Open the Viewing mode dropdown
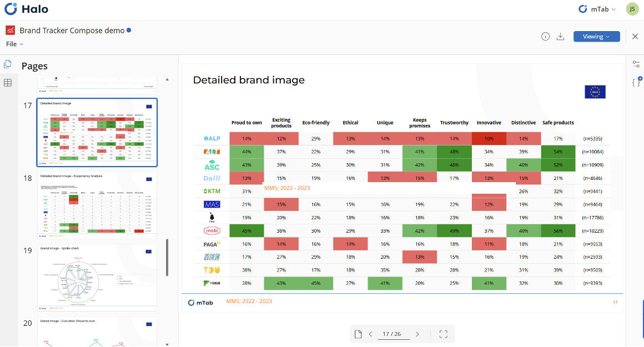The height and width of the screenshot is (347, 644). 596,37
